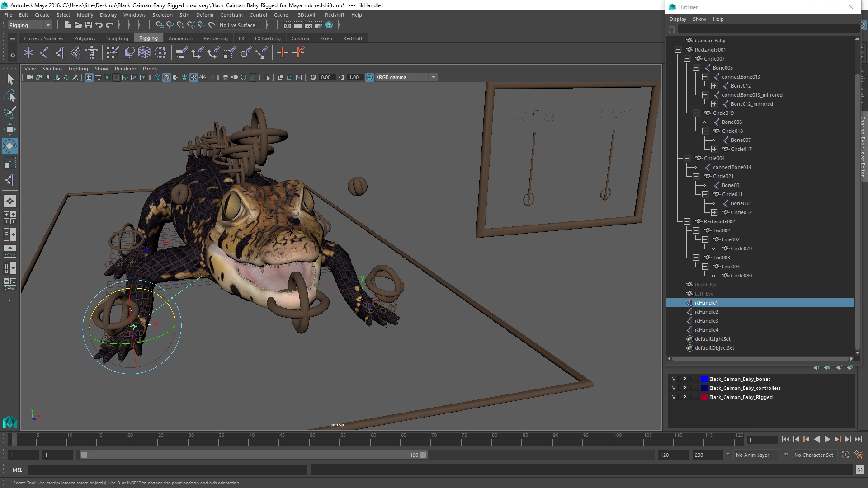Toggle visibility V of Black_Caiman_Baby_bones layer
868x488 pixels.
pos(674,380)
